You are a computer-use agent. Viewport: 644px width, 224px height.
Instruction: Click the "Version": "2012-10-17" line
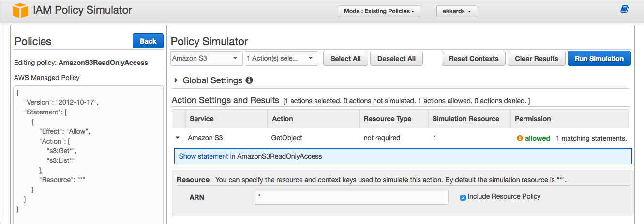pos(61,102)
